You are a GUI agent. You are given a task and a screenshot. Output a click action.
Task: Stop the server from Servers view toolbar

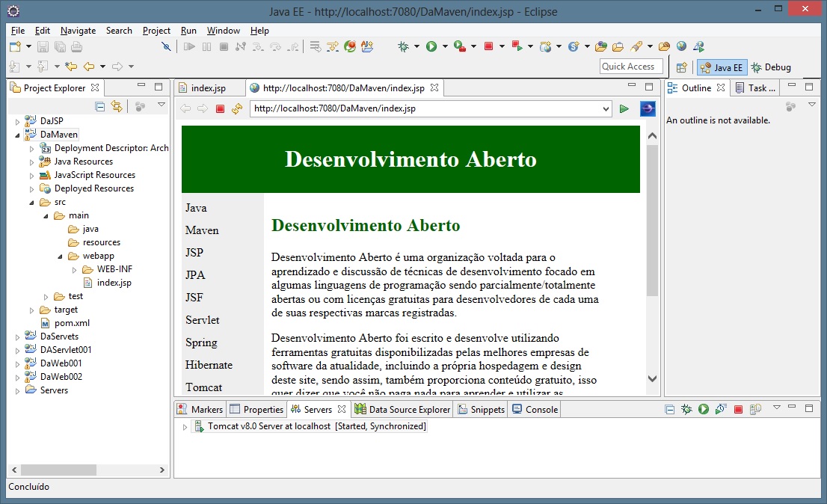pos(738,410)
